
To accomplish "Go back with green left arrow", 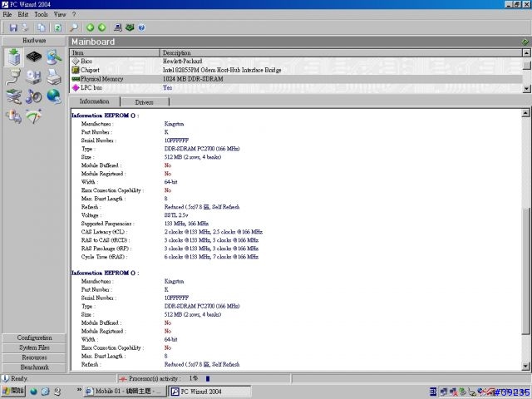I will (x=90, y=27).
